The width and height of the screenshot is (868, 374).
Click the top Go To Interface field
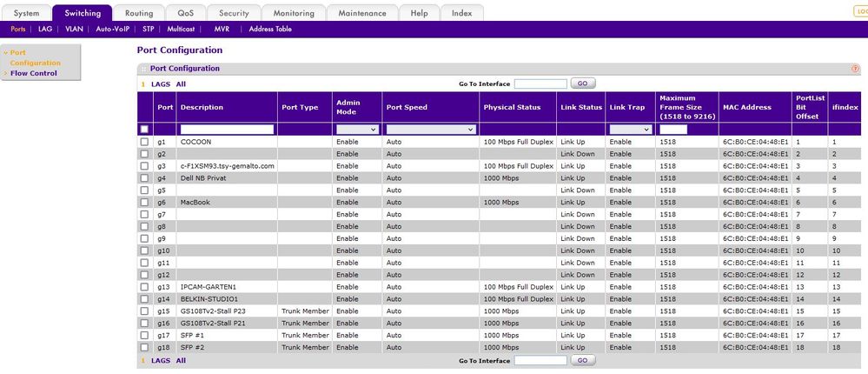point(540,83)
